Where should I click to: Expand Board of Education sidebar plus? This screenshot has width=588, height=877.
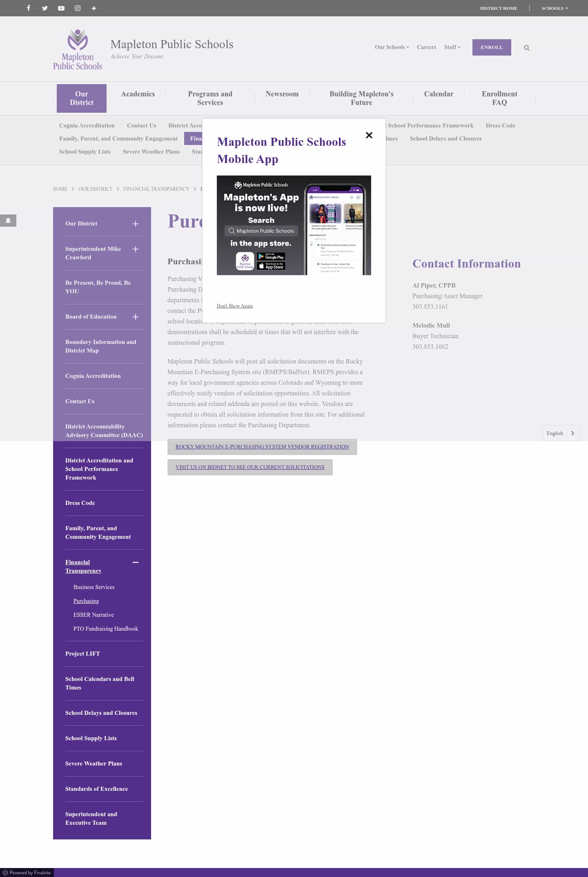[136, 317]
